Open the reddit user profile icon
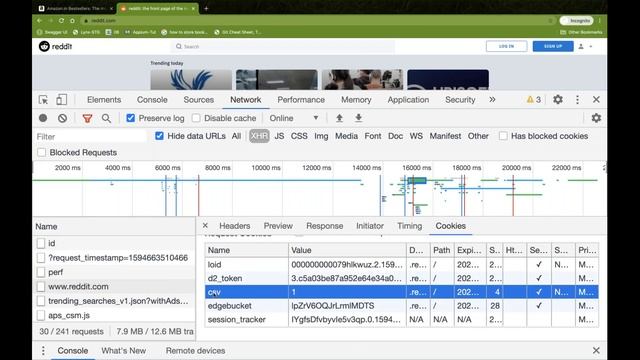Screen dimensions: 640x360 coord(581,47)
